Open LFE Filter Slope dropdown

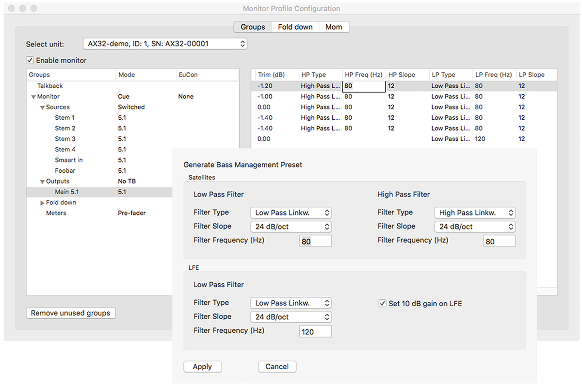[291, 317]
